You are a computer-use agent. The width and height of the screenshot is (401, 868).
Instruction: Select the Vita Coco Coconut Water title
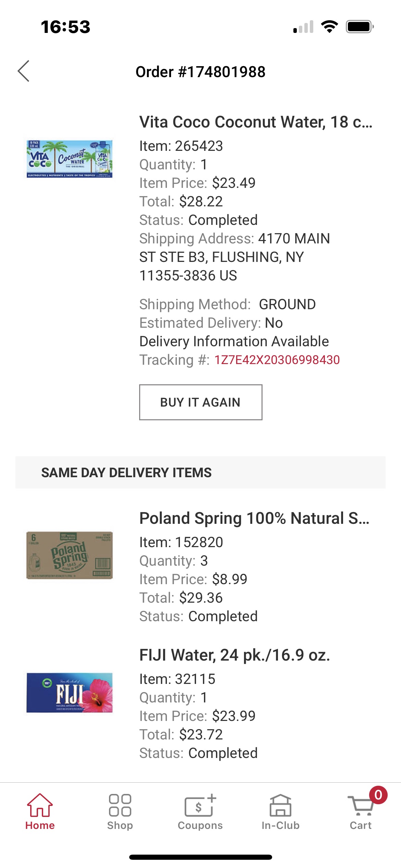coord(256,122)
